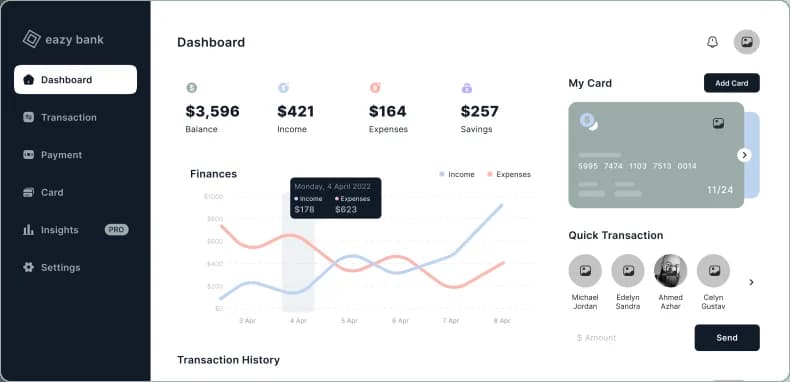This screenshot has width=790, height=382.
Task: Click the Send button
Action: coord(727,338)
